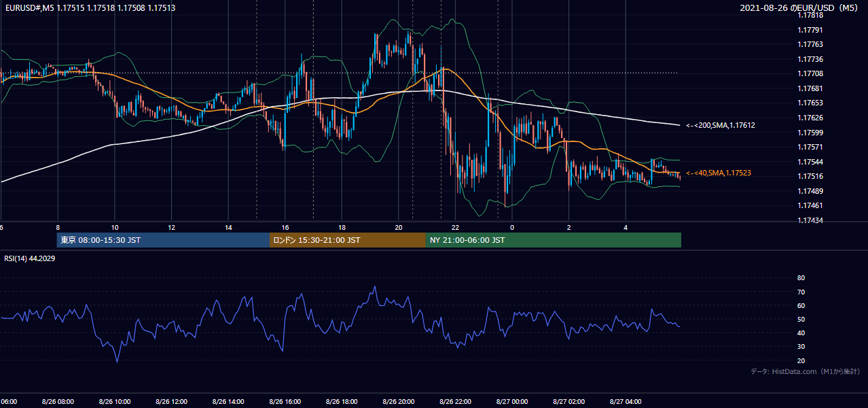Image resolution: width=868 pixels, height=408 pixels.
Task: Click price axis value 1.17544
Action: pyautogui.click(x=810, y=162)
